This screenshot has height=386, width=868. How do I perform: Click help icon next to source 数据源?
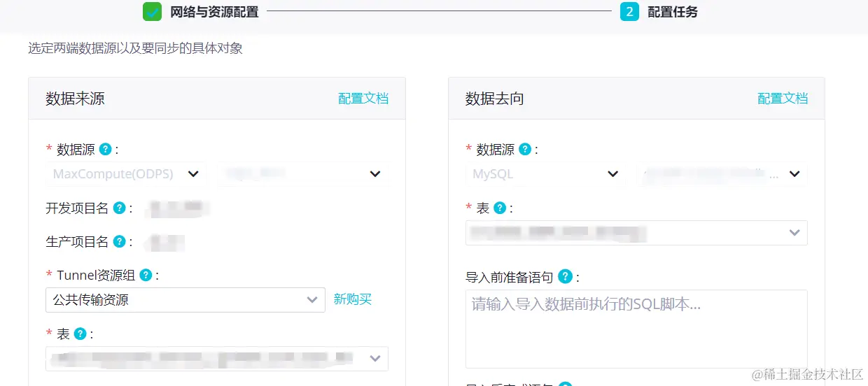[x=106, y=149]
